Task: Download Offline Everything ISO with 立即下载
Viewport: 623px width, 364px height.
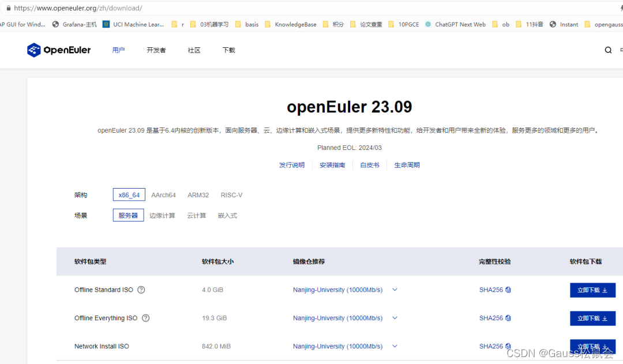Action: click(x=592, y=318)
